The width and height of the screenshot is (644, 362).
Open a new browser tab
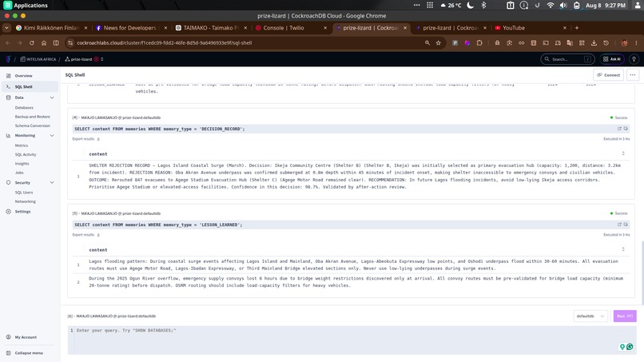point(577,28)
